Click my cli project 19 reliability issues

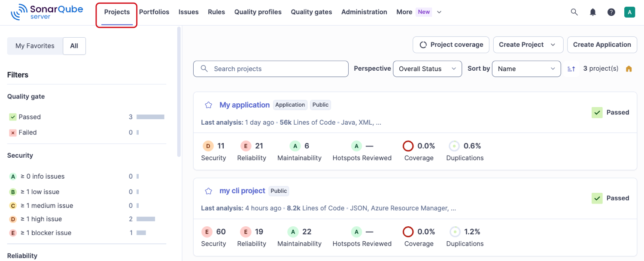[259, 232]
